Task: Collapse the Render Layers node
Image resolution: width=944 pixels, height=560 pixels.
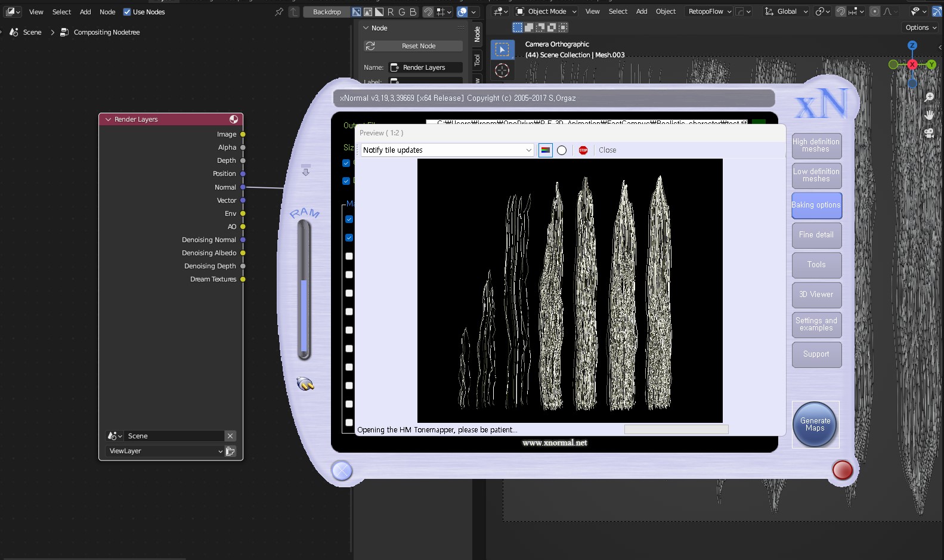Action: point(109,119)
